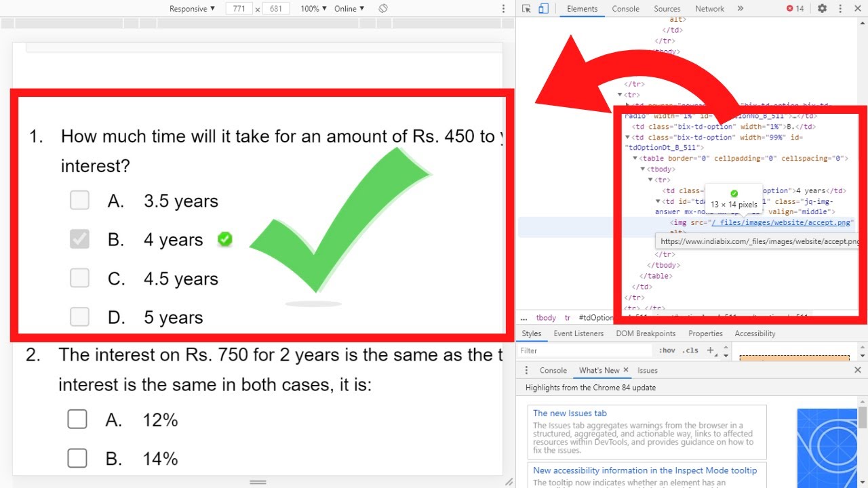Open 'New accessibility information' article link
The height and width of the screenshot is (488, 868).
[645, 470]
